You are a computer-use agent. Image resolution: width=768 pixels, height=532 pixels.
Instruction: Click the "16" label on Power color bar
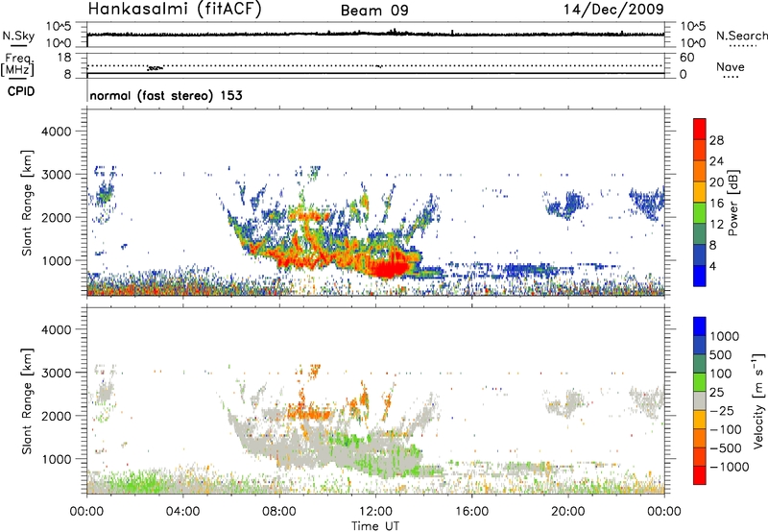click(716, 204)
